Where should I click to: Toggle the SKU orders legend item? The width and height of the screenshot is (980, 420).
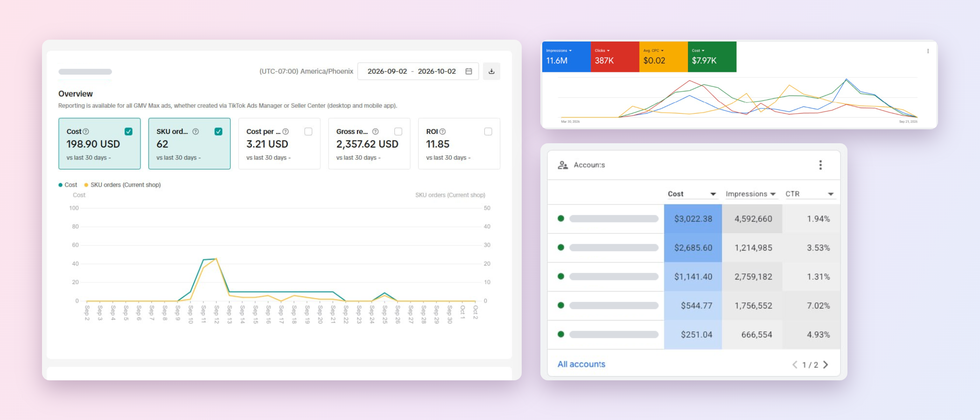(x=122, y=185)
